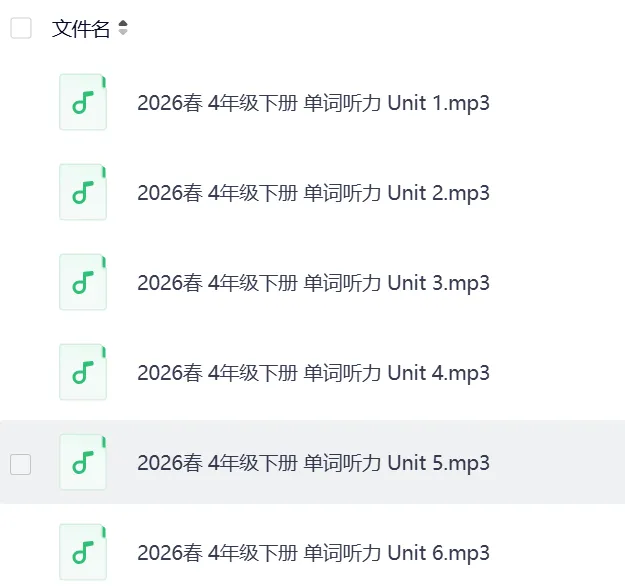Click the Unit 2.mp3 music file icon

coord(83,192)
